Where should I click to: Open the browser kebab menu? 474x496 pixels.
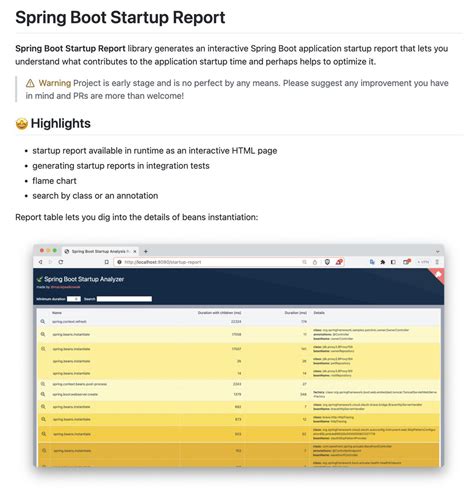coord(437,262)
